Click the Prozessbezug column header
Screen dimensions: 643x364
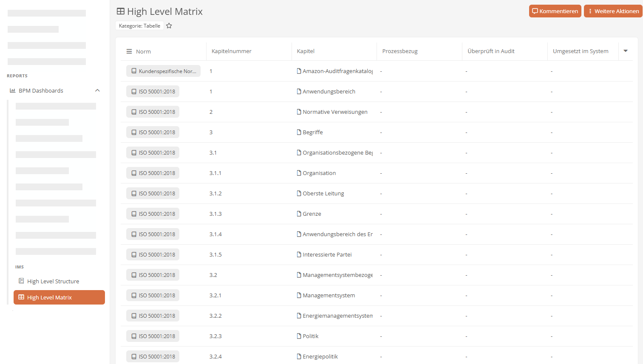(x=400, y=51)
